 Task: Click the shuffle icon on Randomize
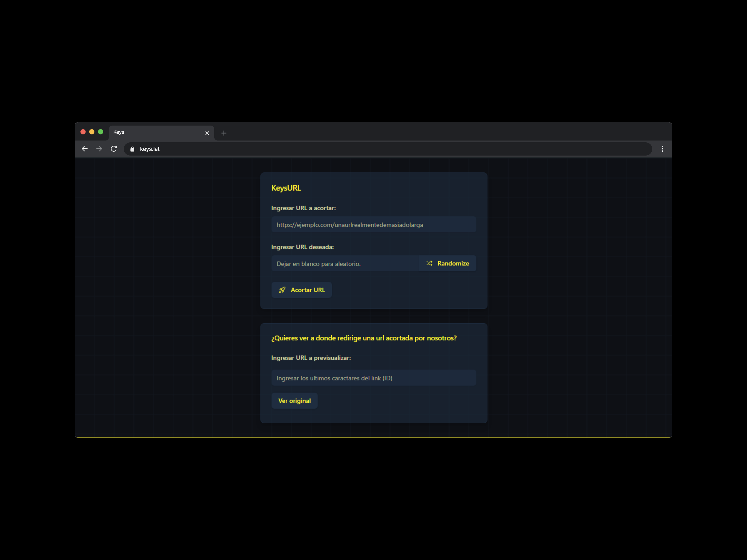click(x=429, y=263)
